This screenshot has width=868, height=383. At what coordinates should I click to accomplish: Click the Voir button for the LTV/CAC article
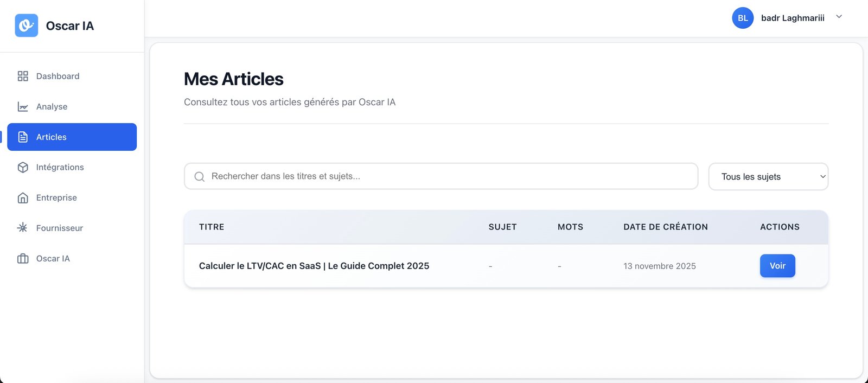[777, 266]
